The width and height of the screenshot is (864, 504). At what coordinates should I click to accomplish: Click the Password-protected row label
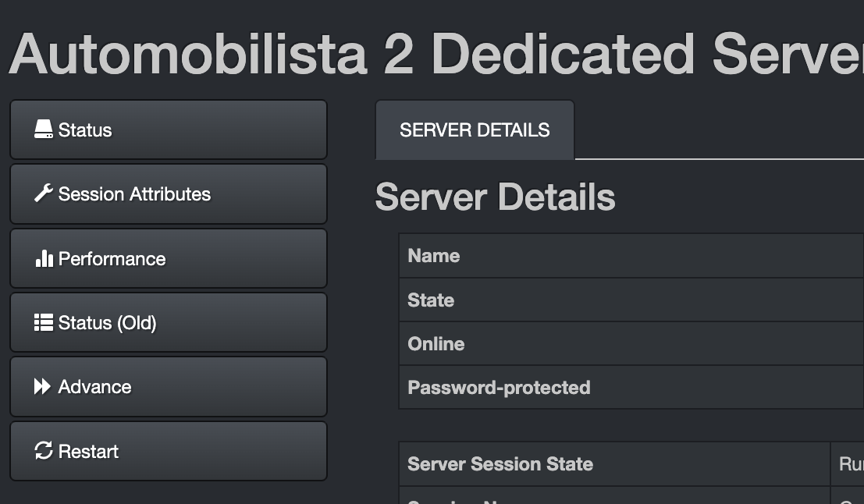pos(499,388)
